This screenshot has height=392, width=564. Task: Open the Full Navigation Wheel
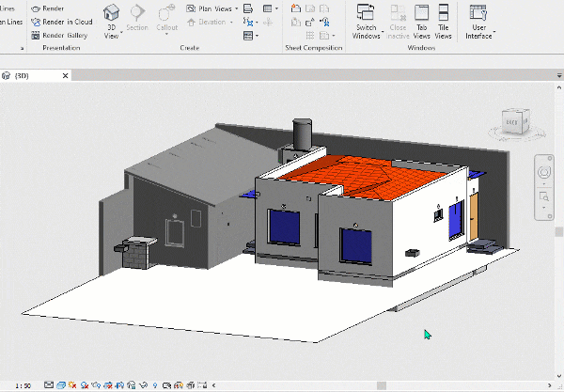544,172
